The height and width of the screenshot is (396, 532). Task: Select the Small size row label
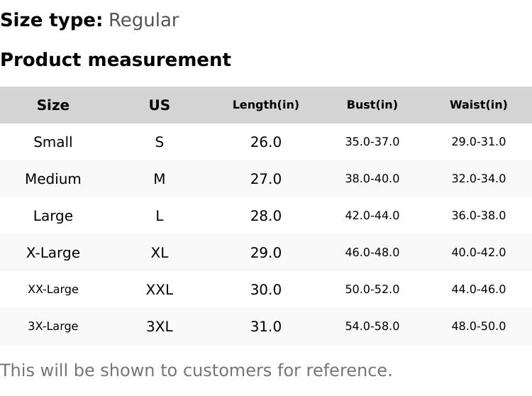(53, 142)
